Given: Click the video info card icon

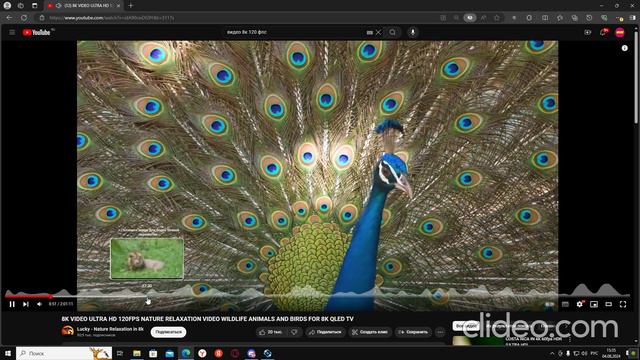Looking at the screenshot, I should (x=624, y=48).
